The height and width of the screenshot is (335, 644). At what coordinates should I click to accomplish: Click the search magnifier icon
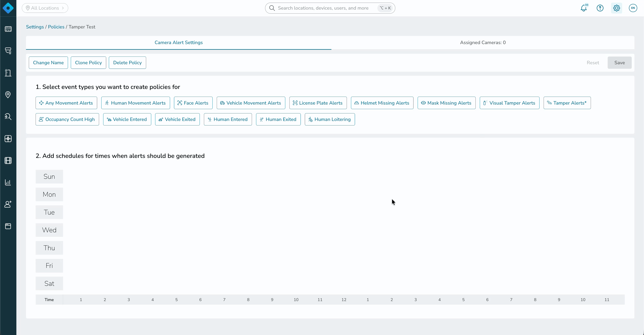[x=272, y=8]
